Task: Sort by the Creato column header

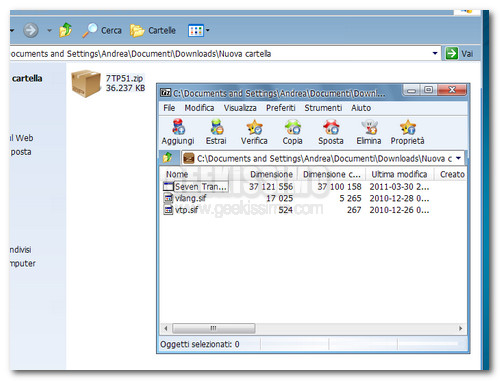Action: 451,174
